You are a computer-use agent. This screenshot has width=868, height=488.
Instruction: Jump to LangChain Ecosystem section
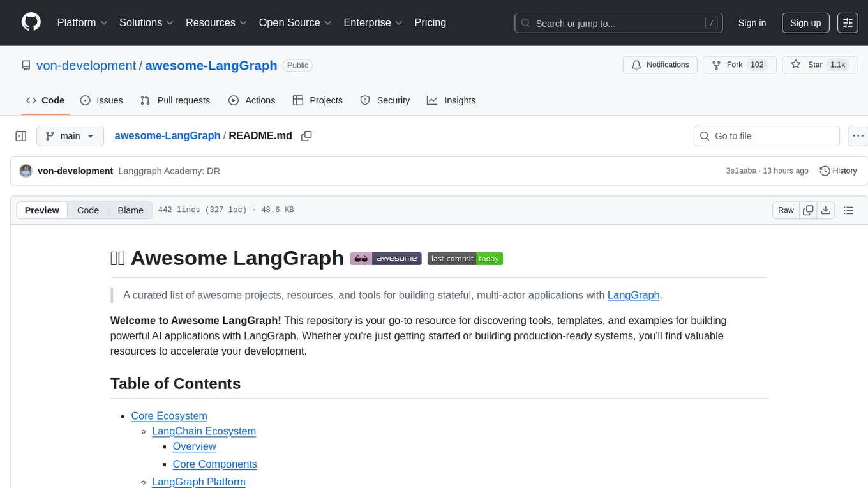point(204,431)
